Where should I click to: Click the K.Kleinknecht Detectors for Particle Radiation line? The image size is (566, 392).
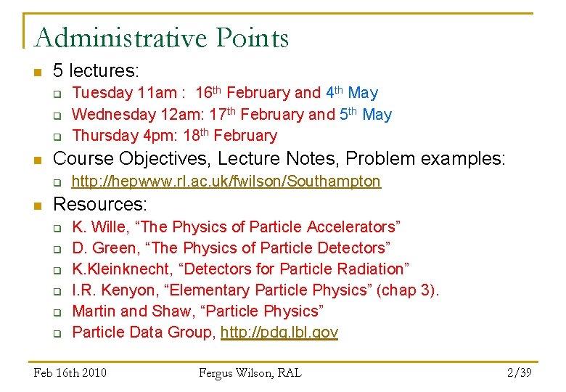pos(240,269)
